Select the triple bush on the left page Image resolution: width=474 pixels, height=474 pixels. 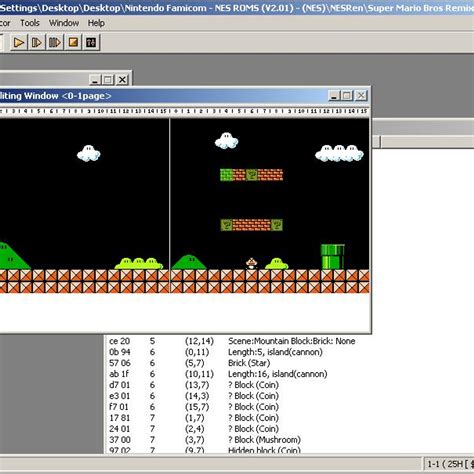(139, 263)
